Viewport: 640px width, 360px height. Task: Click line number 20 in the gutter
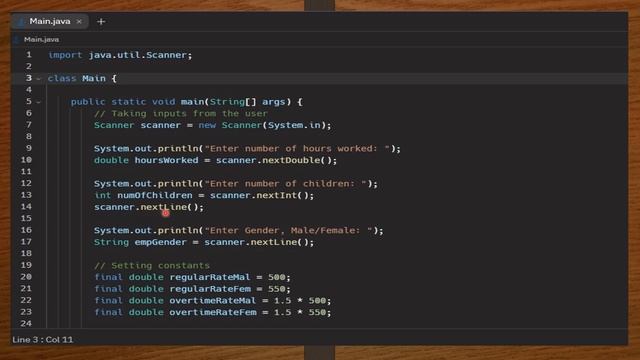pyautogui.click(x=26, y=277)
